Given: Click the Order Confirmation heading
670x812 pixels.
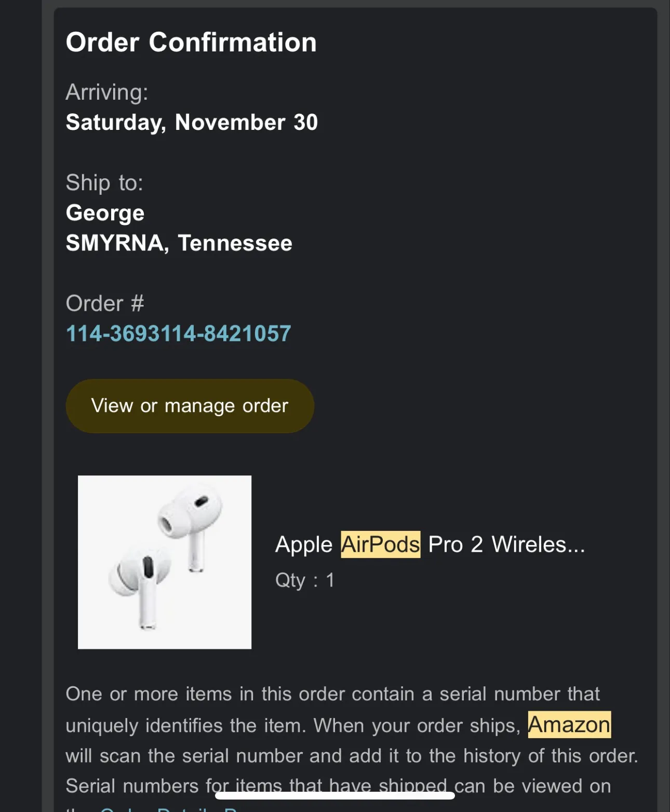Looking at the screenshot, I should 191,43.
